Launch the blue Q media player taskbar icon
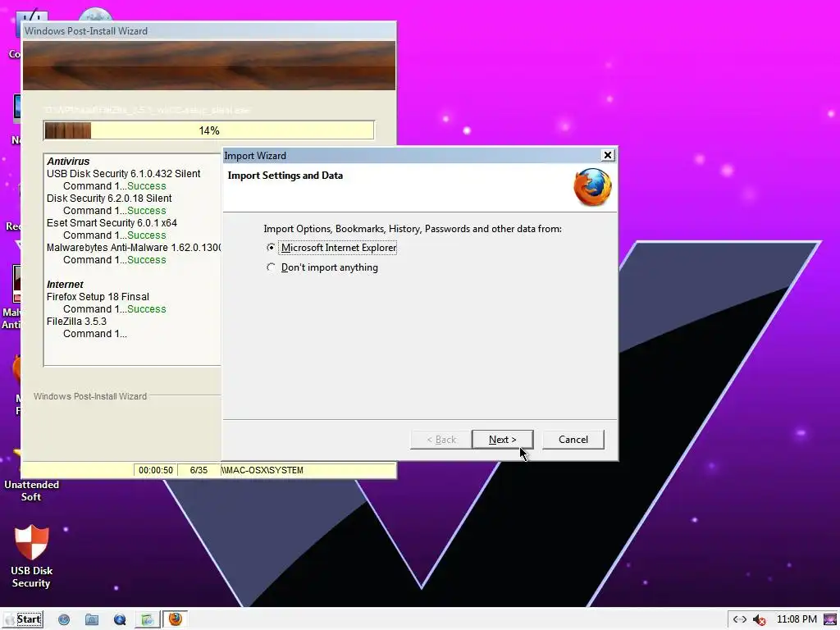840x630 pixels. point(120,620)
